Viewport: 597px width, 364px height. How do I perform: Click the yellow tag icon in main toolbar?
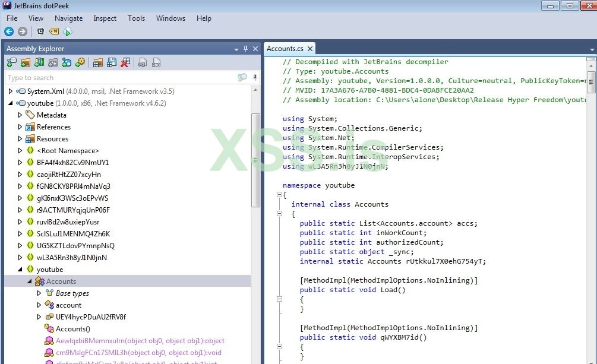point(54,31)
